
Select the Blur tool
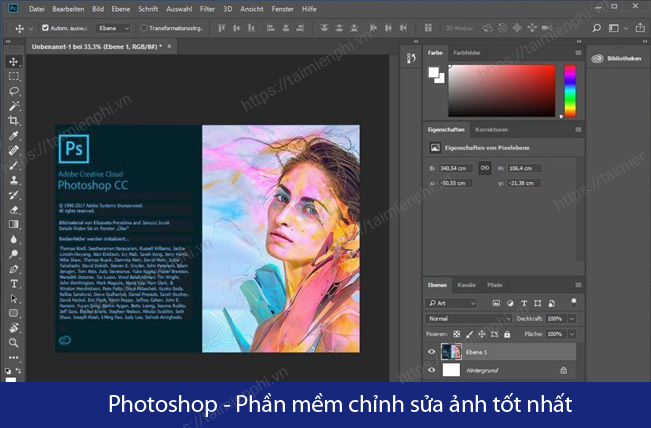(13, 240)
